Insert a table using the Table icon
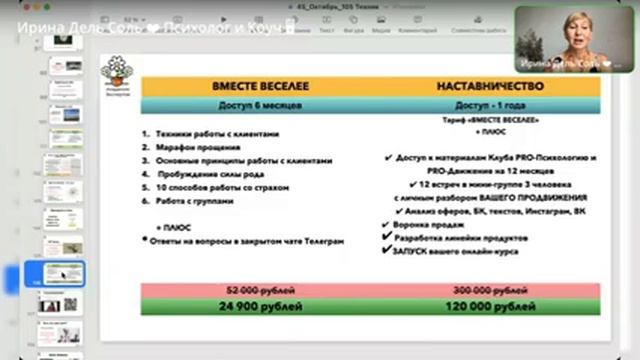Screen dimensions: 640x360 [x=259, y=20]
